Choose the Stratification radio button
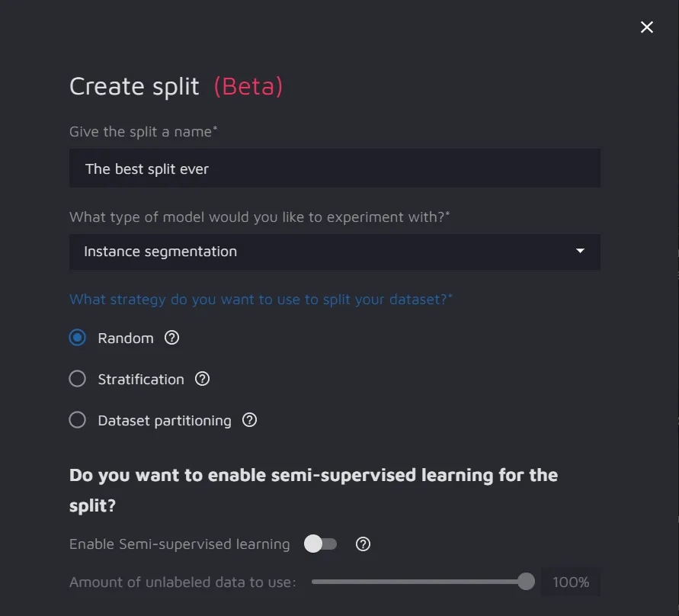 pos(78,379)
